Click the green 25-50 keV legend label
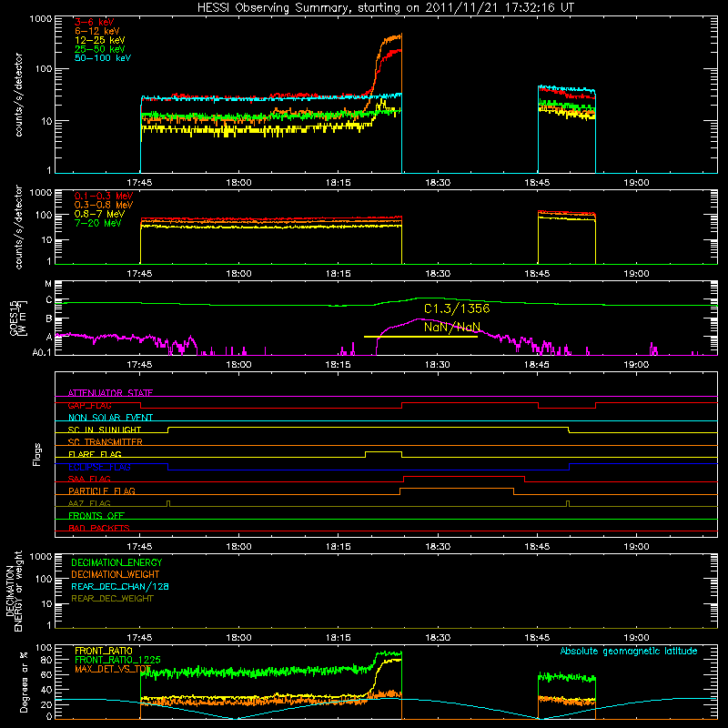 pyautogui.click(x=99, y=49)
